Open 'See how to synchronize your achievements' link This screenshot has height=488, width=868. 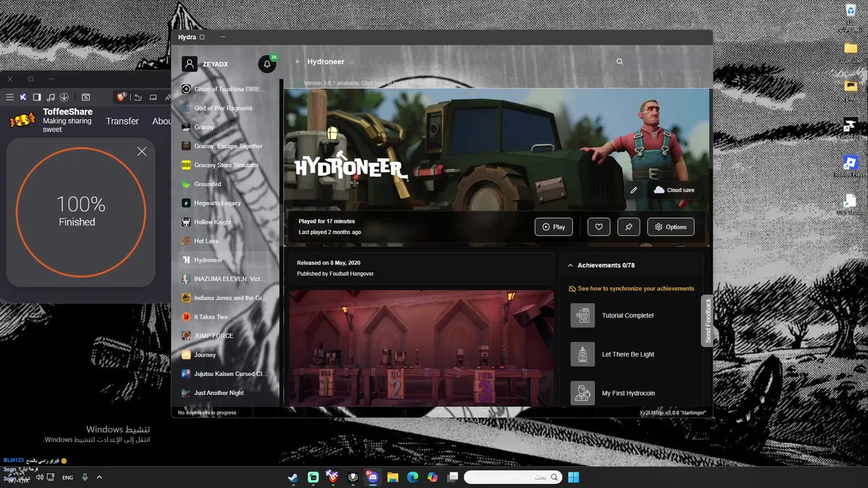coord(631,289)
